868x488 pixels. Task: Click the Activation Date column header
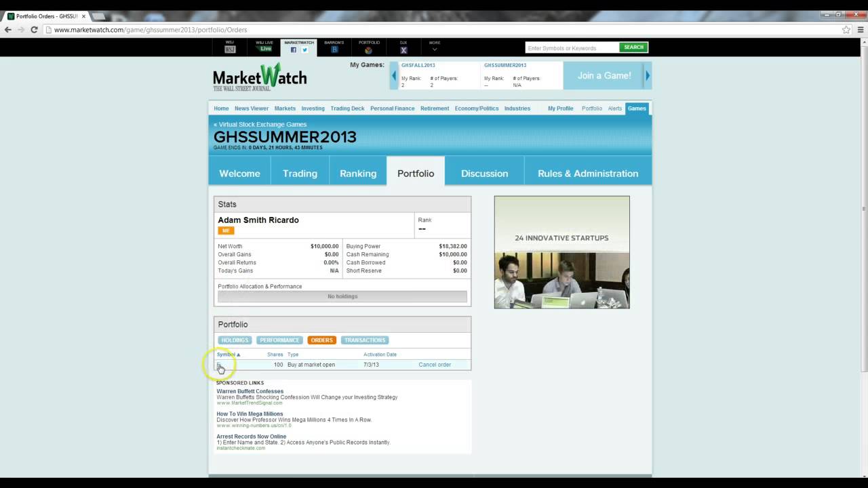[380, 354]
